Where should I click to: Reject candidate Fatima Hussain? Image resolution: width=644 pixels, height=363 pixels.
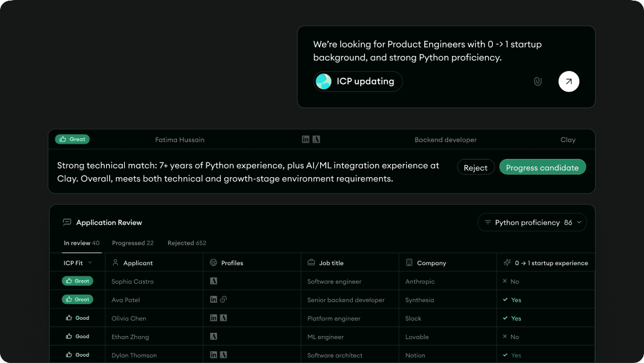[475, 168]
